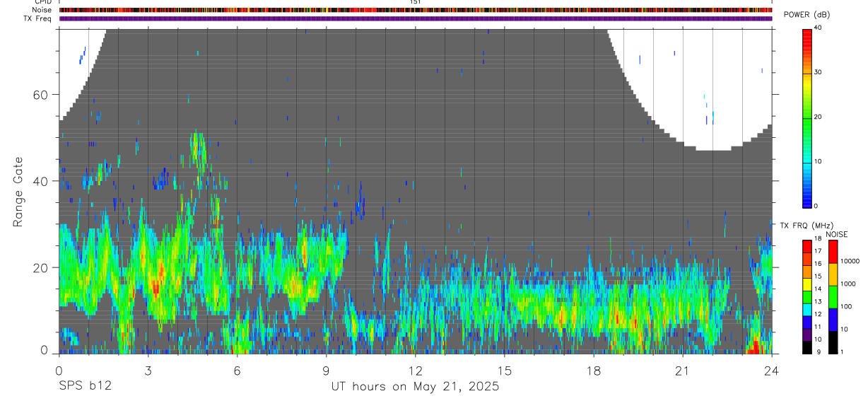Click the 'TX Freq' row label at top
The width and height of the screenshot is (868, 401).
38,18
